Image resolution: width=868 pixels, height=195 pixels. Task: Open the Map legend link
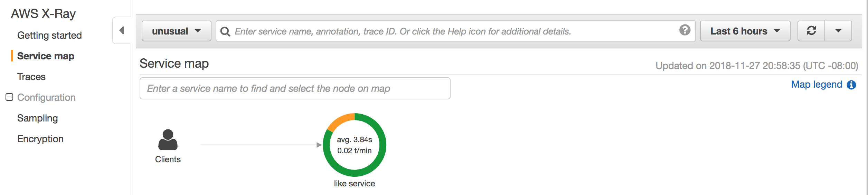pyautogui.click(x=817, y=85)
